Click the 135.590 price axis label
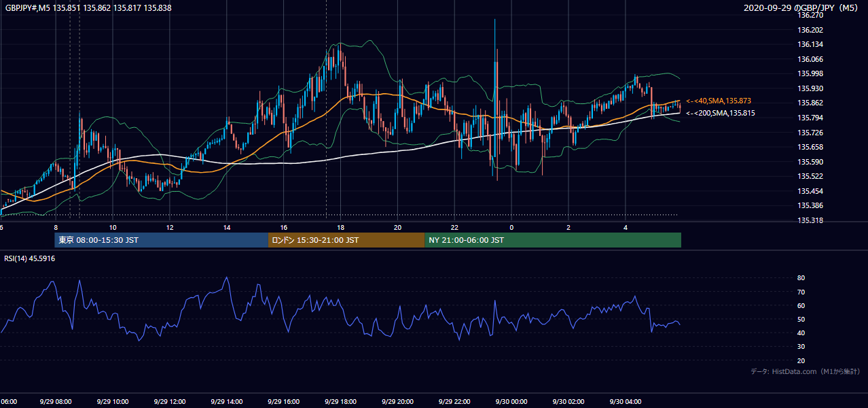This screenshot has height=408, width=868. [811, 162]
